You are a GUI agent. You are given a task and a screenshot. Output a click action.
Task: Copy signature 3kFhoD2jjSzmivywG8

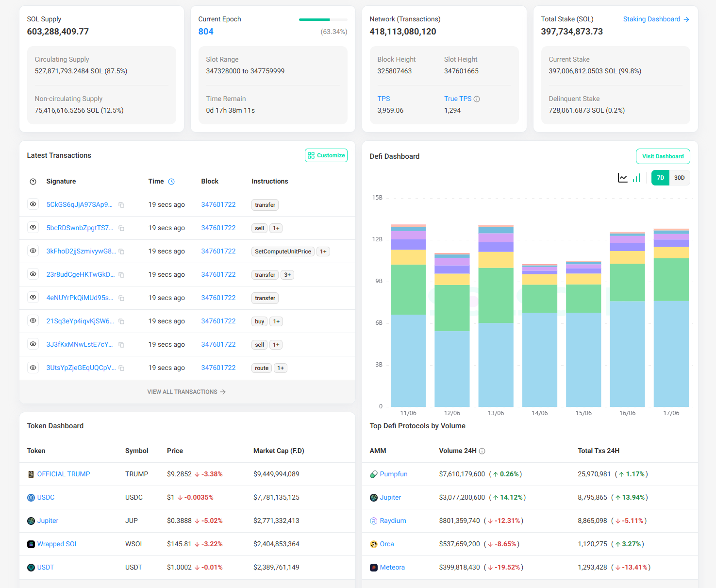coord(121,252)
